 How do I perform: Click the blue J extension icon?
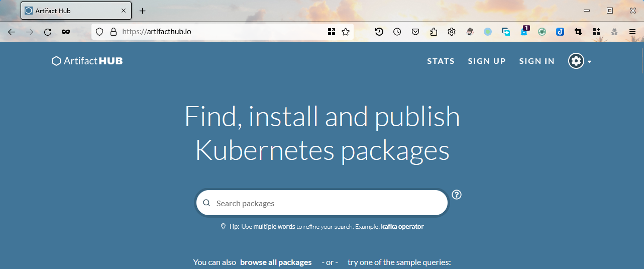560,32
